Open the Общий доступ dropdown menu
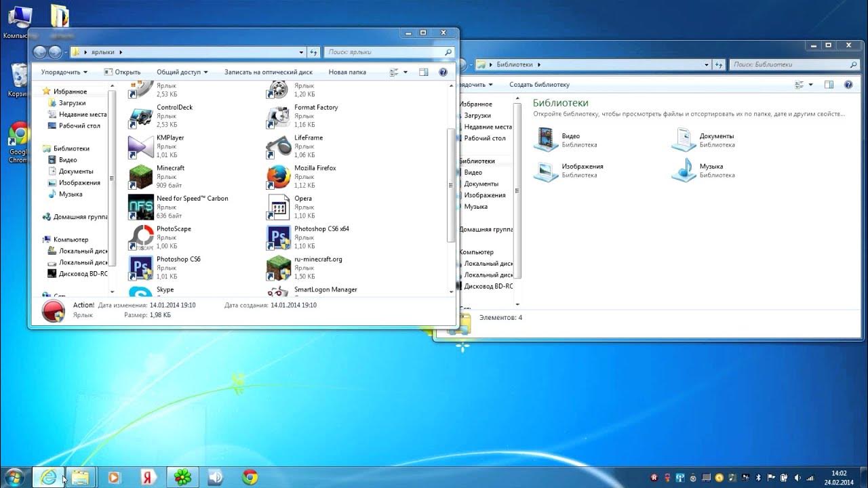868x488 pixels. pos(182,72)
